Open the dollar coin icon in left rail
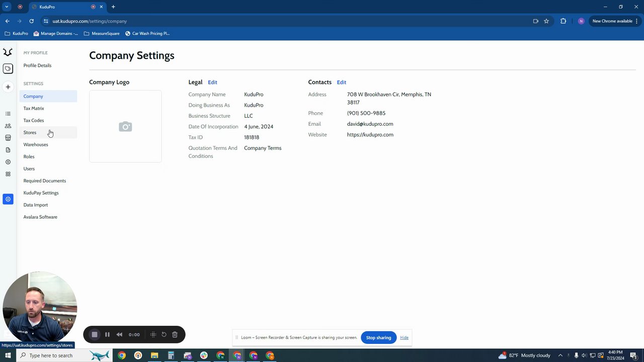Viewport: 644px width, 362px height. [x=8, y=162]
